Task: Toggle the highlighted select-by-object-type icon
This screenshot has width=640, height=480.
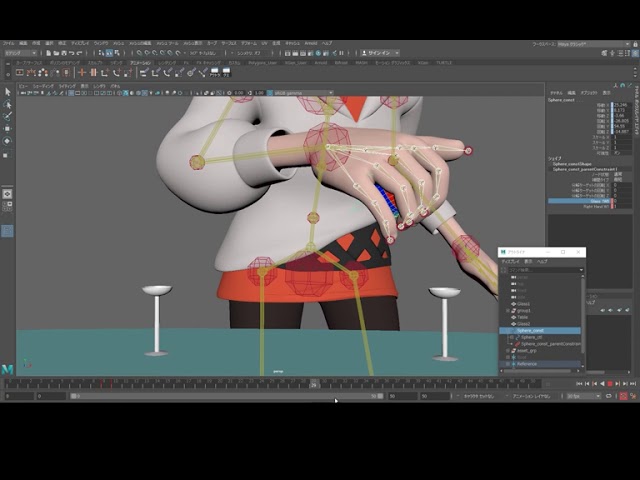Action: coord(109,53)
